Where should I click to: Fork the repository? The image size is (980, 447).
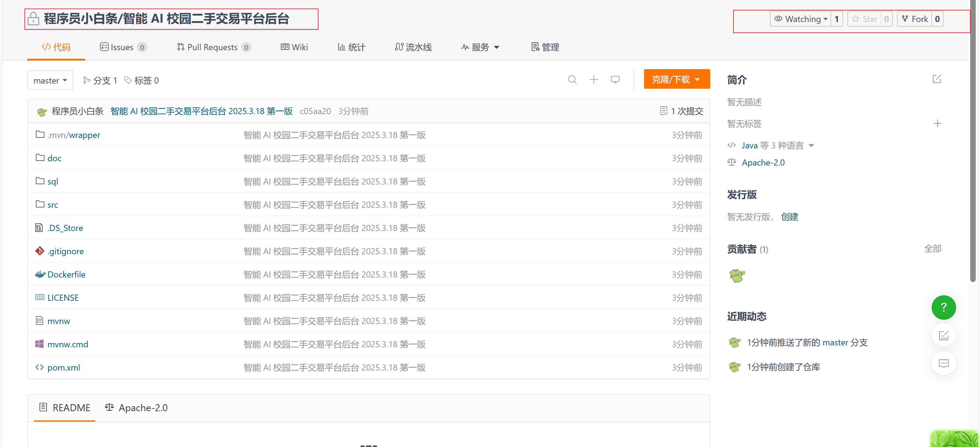(x=914, y=19)
